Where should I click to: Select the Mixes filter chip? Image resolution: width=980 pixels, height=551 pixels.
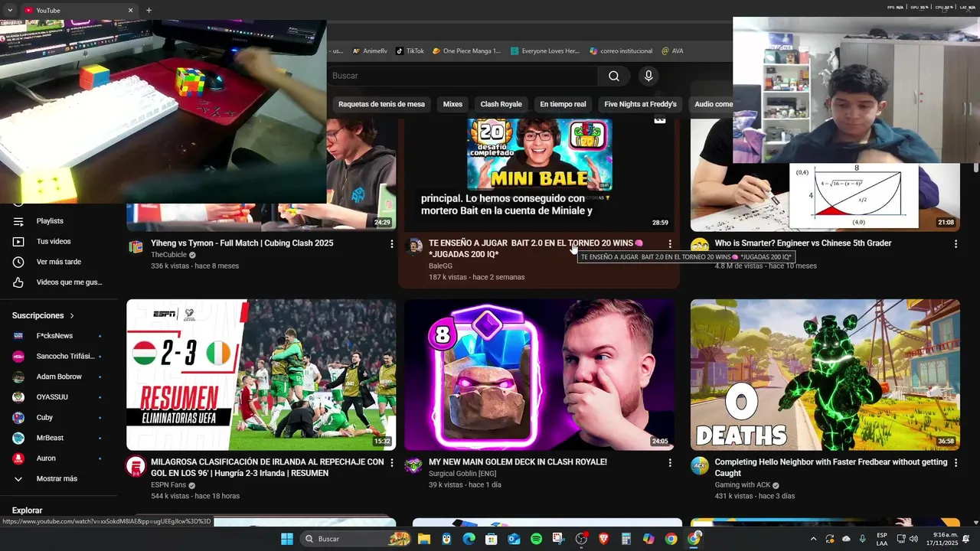tap(452, 104)
